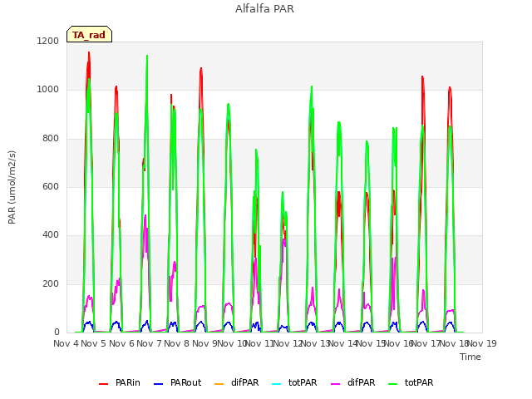Click the green totPAR legend swatch
The image size is (532, 399).
click(x=392, y=384)
